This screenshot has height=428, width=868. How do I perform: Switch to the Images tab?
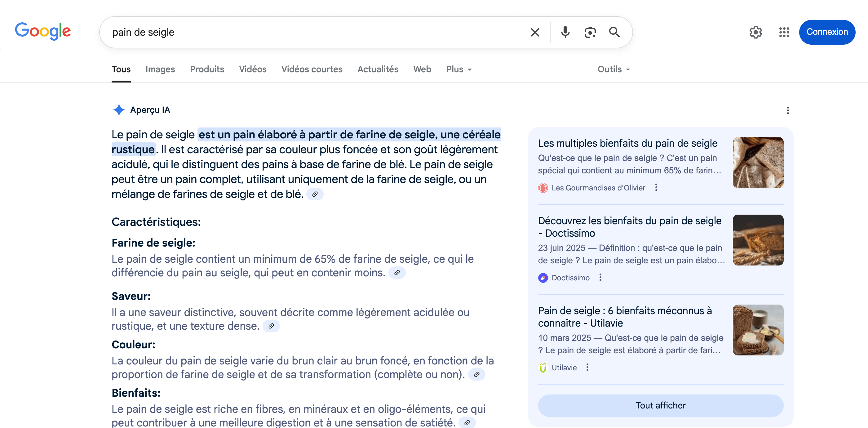tap(160, 69)
